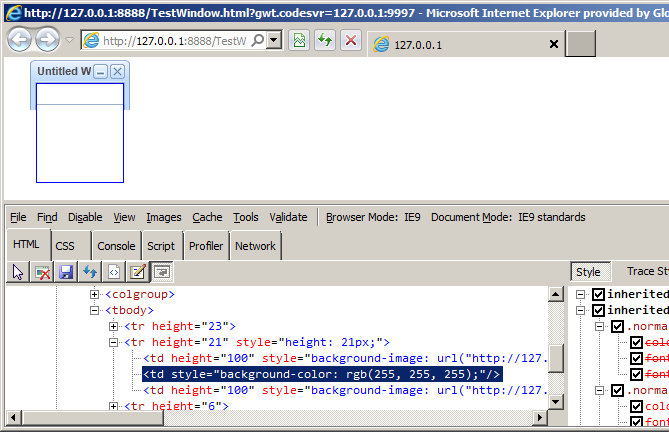Collapse the tbody node
Image resolution: width=669 pixels, height=433 pixels.
click(x=95, y=311)
